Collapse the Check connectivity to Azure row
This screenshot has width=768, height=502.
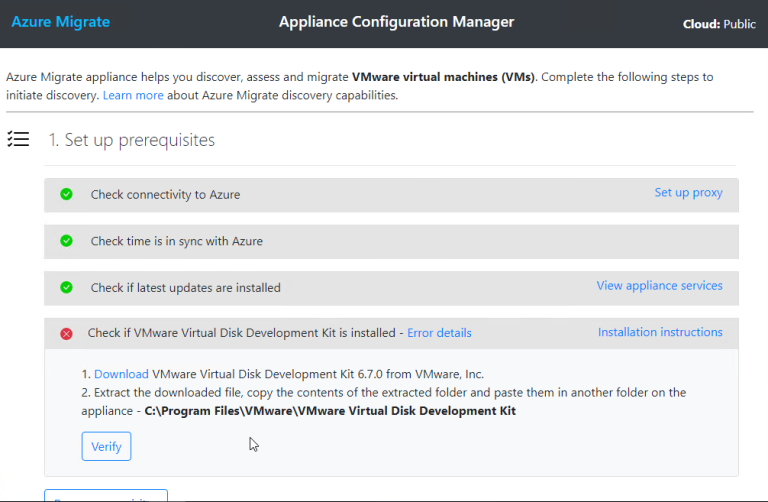point(391,195)
